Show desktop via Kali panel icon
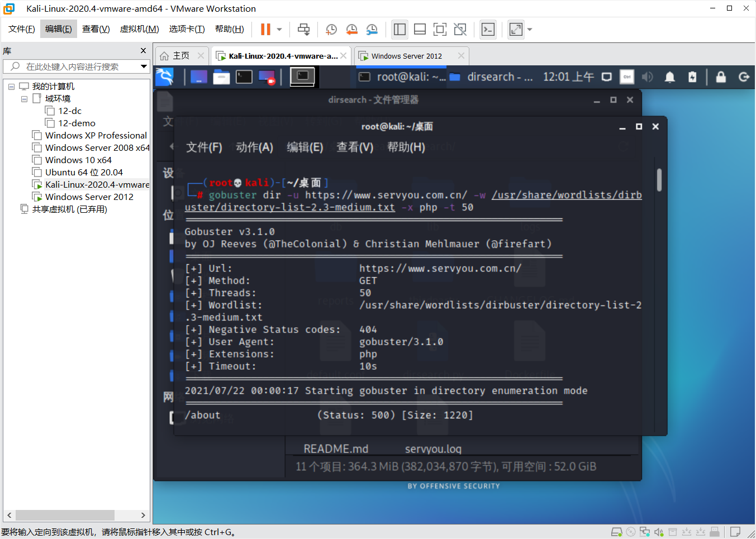Viewport: 756px width, 539px height. [199, 77]
